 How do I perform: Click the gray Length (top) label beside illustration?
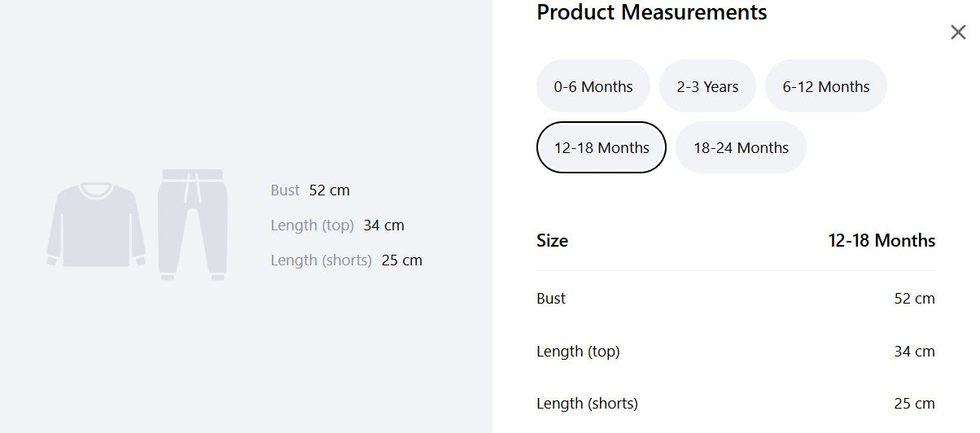click(x=312, y=225)
